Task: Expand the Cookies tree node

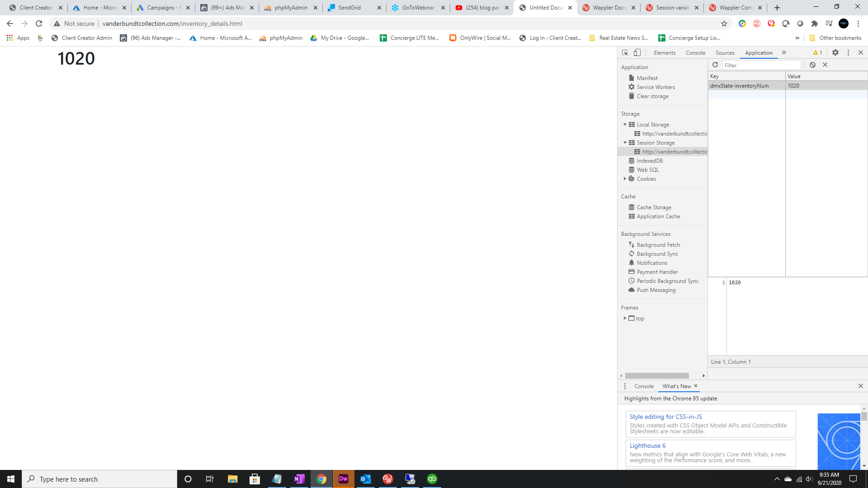Action: [x=625, y=179]
